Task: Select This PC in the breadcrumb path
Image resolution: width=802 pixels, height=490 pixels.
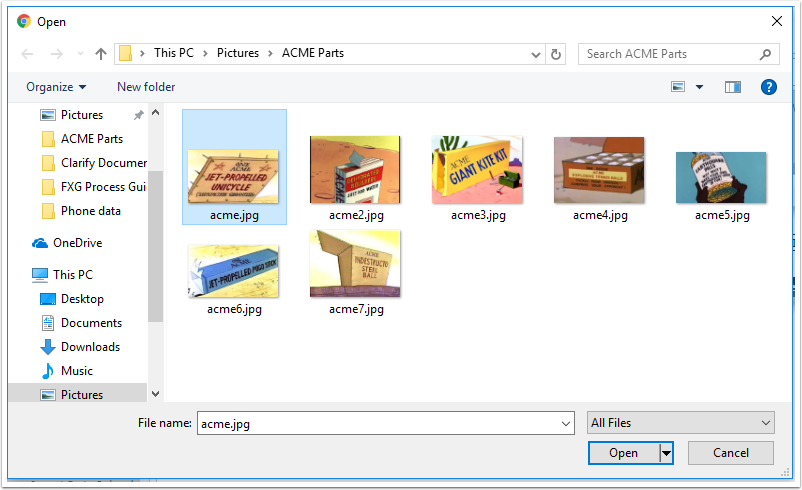Action: coord(174,53)
